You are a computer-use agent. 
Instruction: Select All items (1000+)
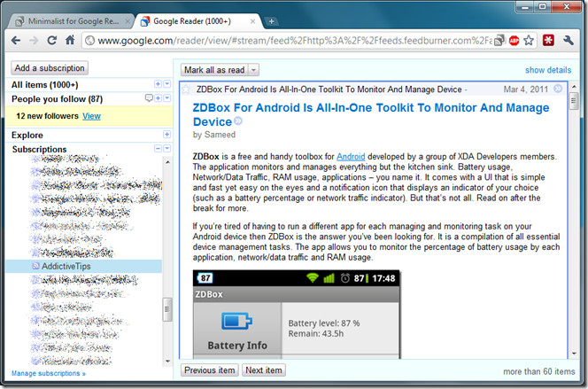click(44, 85)
